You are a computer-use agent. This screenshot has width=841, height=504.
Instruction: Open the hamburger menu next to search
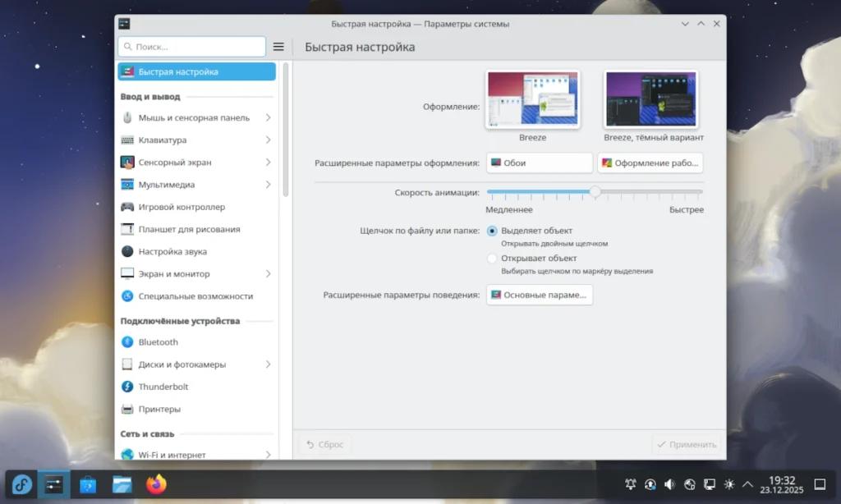[x=278, y=47]
